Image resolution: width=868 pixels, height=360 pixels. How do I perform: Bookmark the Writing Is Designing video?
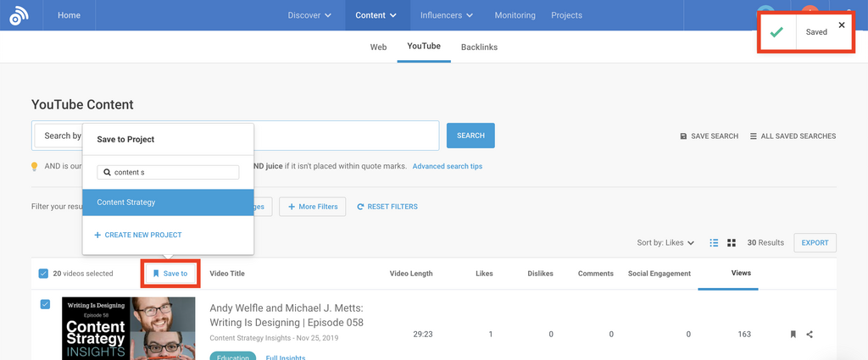(x=793, y=335)
